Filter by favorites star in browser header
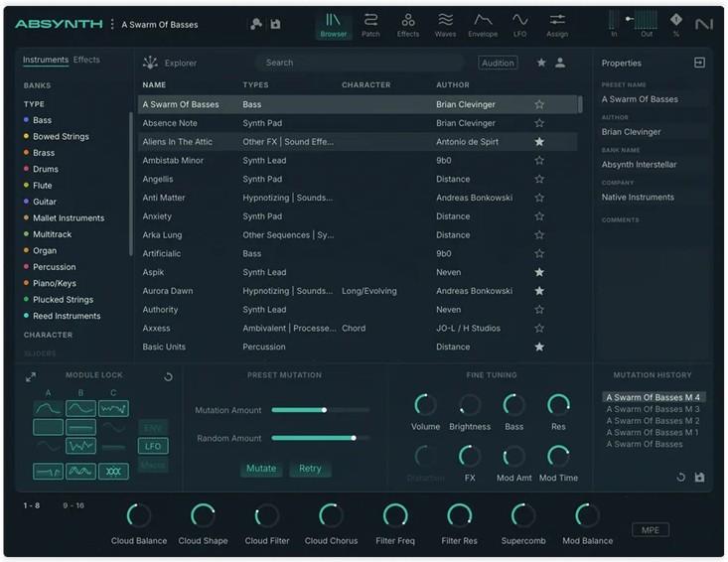This screenshot has width=728, height=562. coord(541,63)
